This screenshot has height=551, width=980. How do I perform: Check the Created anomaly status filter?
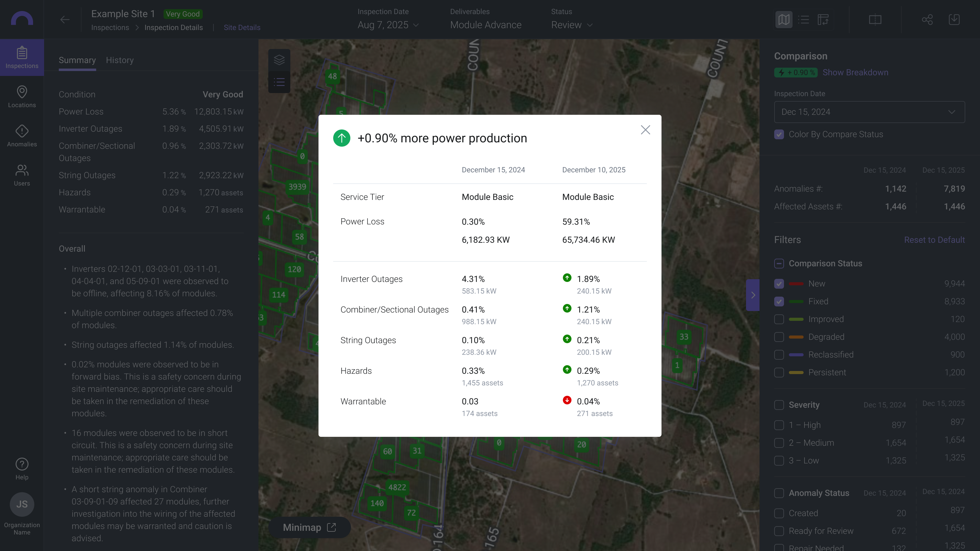[x=779, y=513]
